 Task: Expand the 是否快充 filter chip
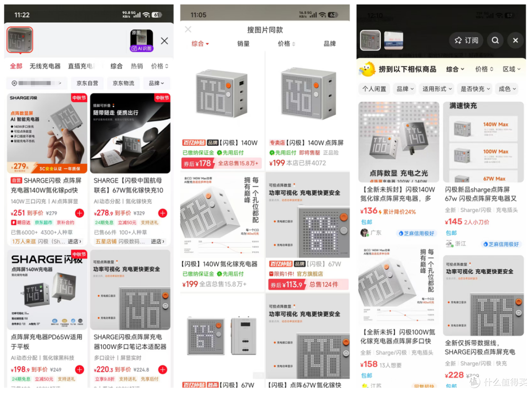[475, 89]
